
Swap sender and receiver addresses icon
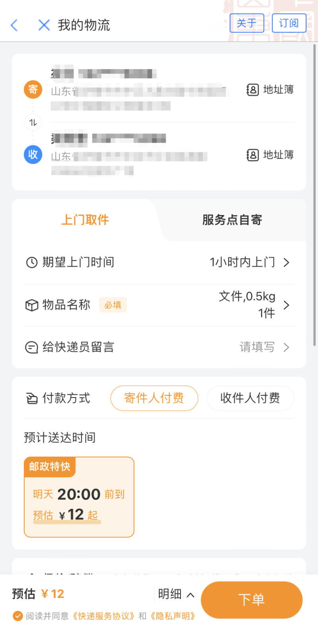[x=33, y=122]
